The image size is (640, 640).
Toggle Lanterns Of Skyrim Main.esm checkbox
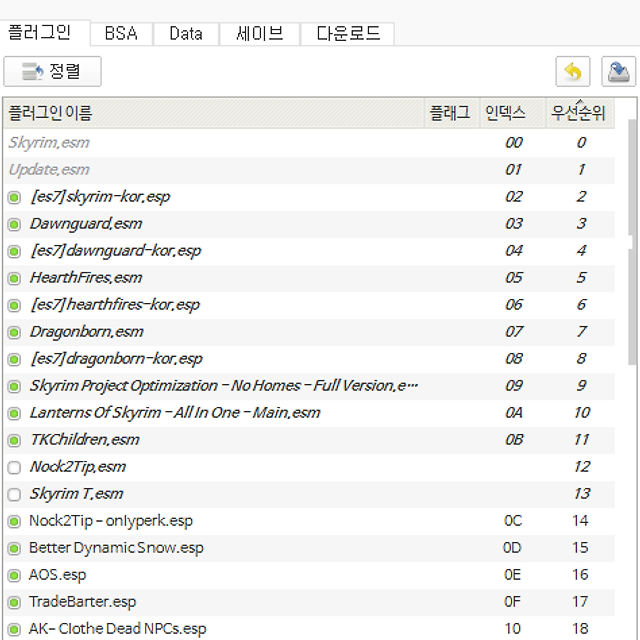(14, 413)
